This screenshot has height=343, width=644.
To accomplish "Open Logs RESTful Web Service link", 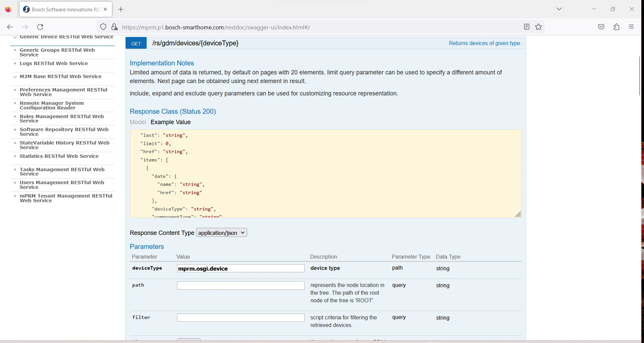I will [53, 63].
